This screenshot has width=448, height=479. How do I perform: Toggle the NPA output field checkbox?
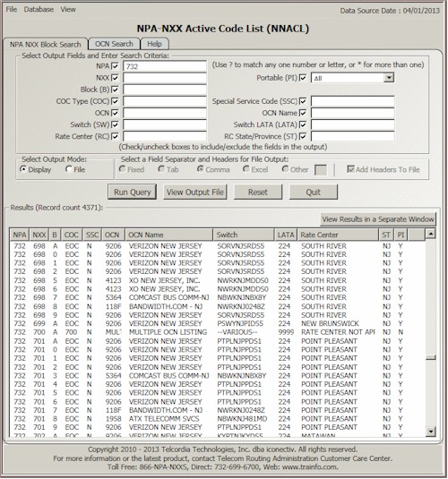[x=115, y=66]
